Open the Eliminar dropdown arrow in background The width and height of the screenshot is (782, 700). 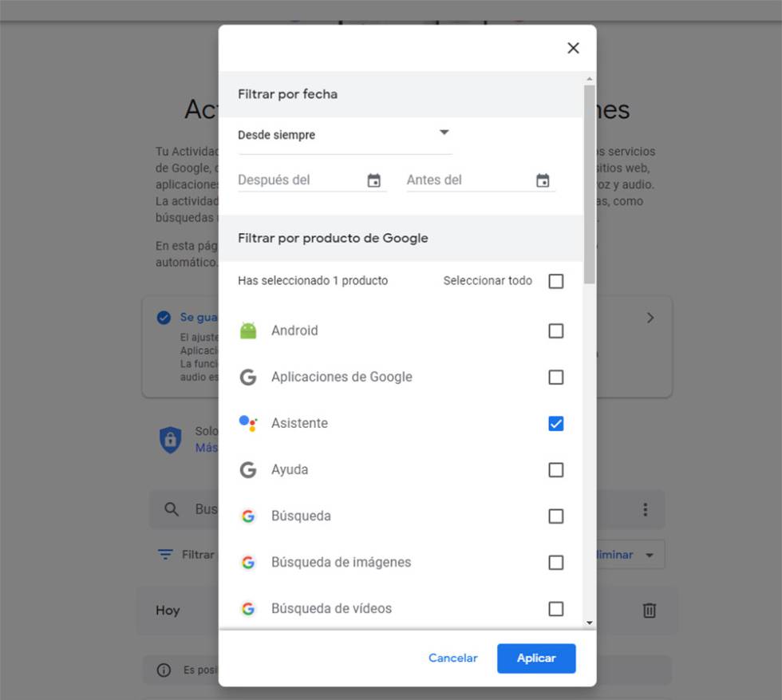pos(650,555)
